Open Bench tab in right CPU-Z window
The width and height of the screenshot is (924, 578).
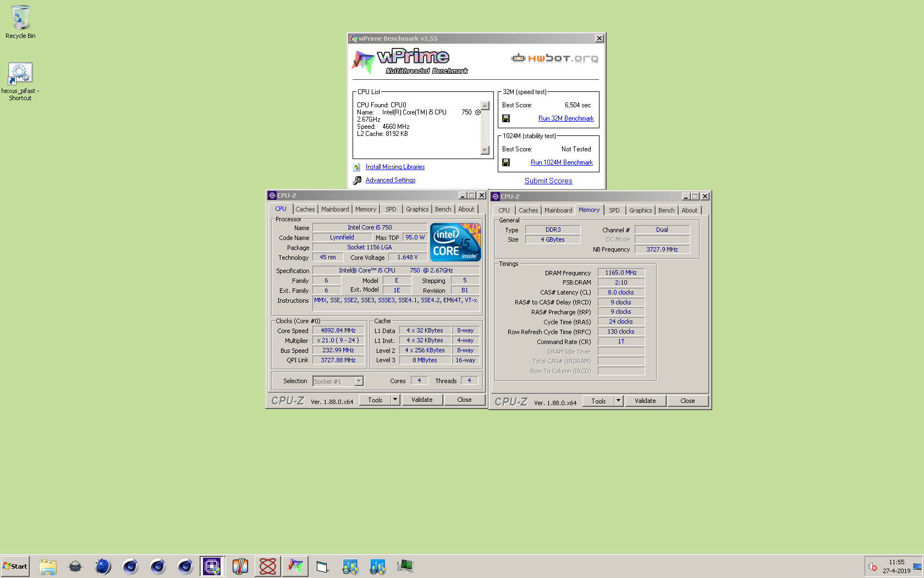tap(667, 210)
